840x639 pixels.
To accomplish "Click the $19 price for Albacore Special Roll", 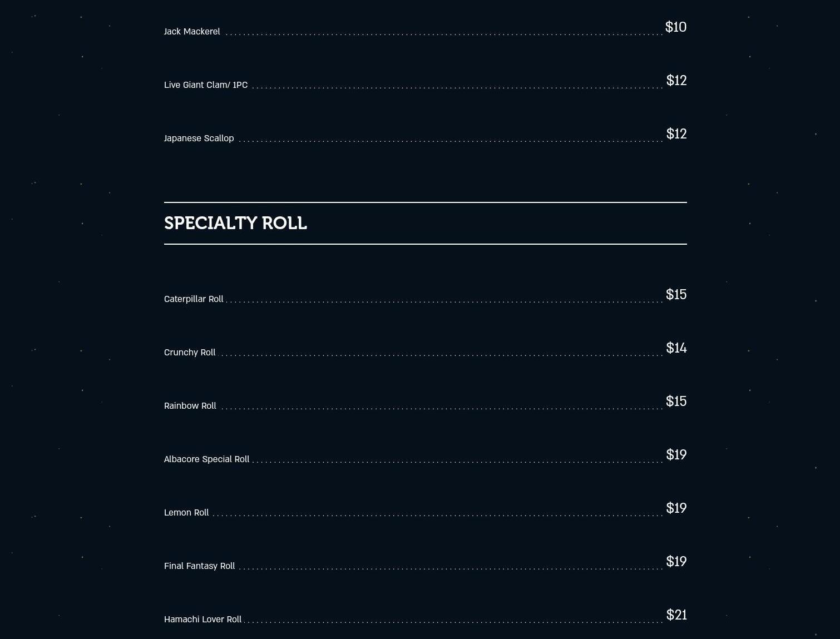I will [676, 455].
